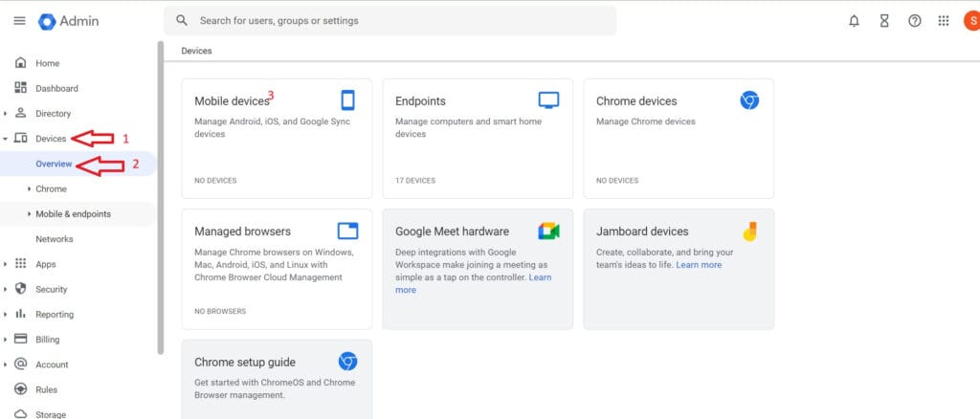Image resolution: width=980 pixels, height=419 pixels.
Task: Click NO DEVICES text in Mobile devices card
Action: (215, 181)
